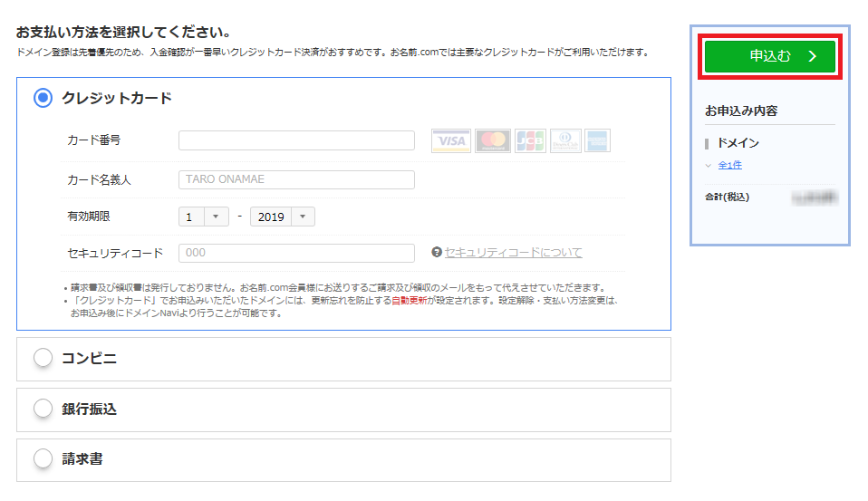The height and width of the screenshot is (501, 868).
Task: Click the お申込み内容 heading
Action: click(x=741, y=111)
